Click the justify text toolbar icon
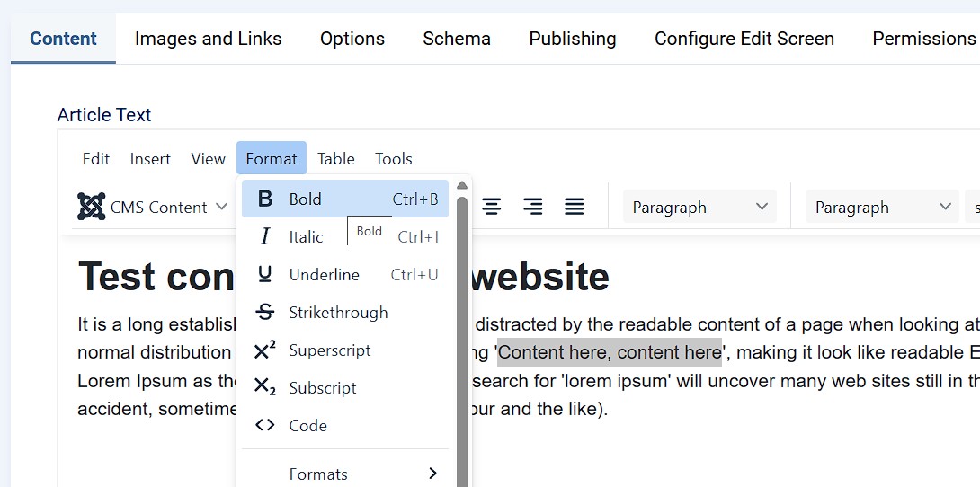 575,207
